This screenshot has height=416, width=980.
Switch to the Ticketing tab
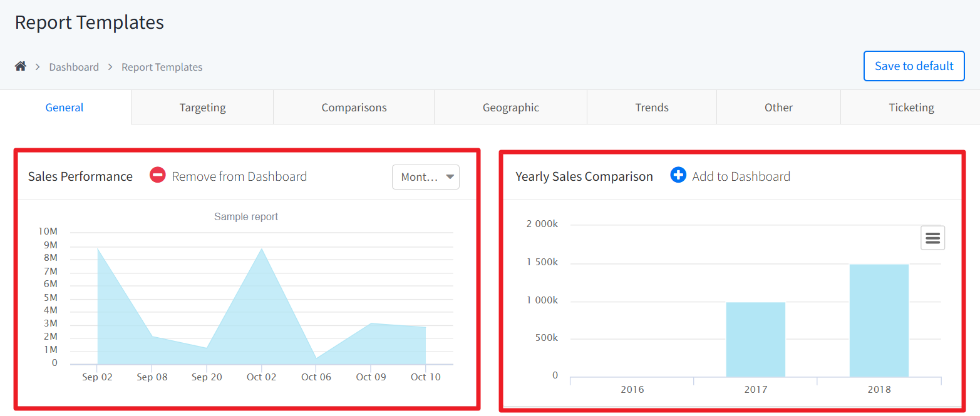tap(911, 108)
